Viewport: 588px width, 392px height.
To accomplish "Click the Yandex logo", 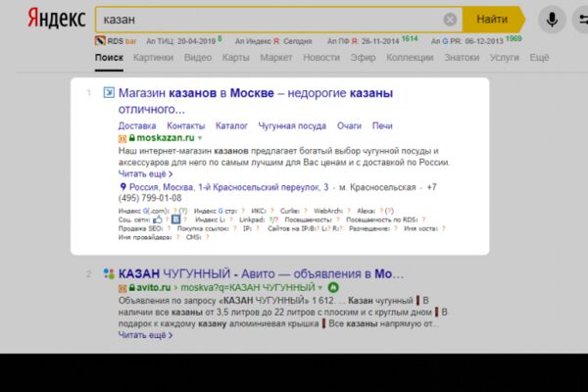I will pyautogui.click(x=57, y=19).
